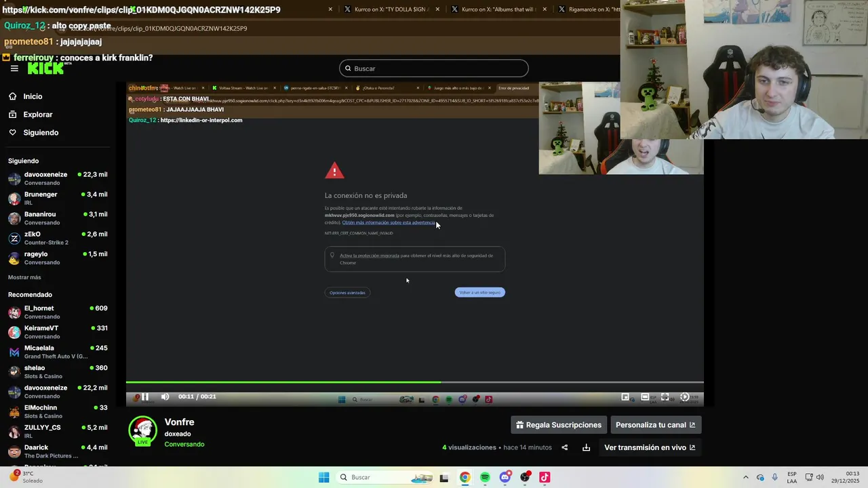Click the browser address bar URL

tap(159, 28)
